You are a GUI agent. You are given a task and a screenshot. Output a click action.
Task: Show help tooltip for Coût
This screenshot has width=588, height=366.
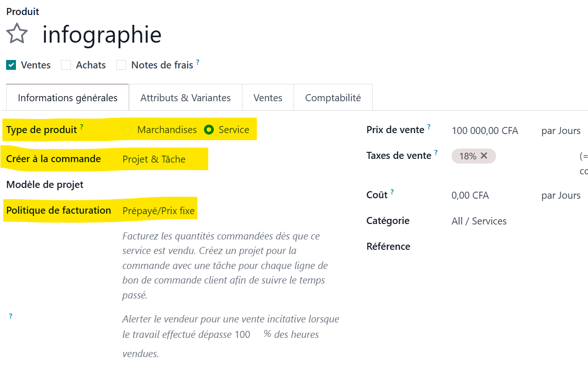[x=392, y=192]
